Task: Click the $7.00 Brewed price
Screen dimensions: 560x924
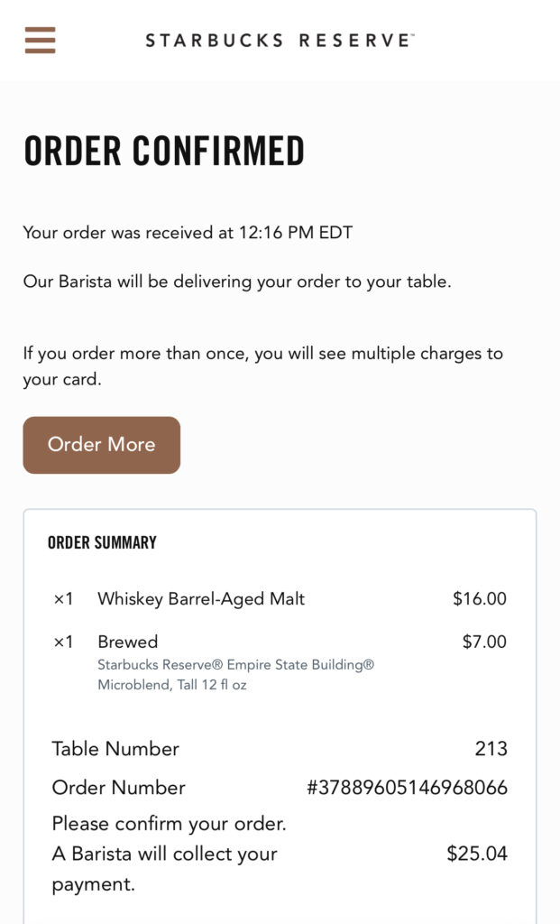Action: click(x=484, y=642)
